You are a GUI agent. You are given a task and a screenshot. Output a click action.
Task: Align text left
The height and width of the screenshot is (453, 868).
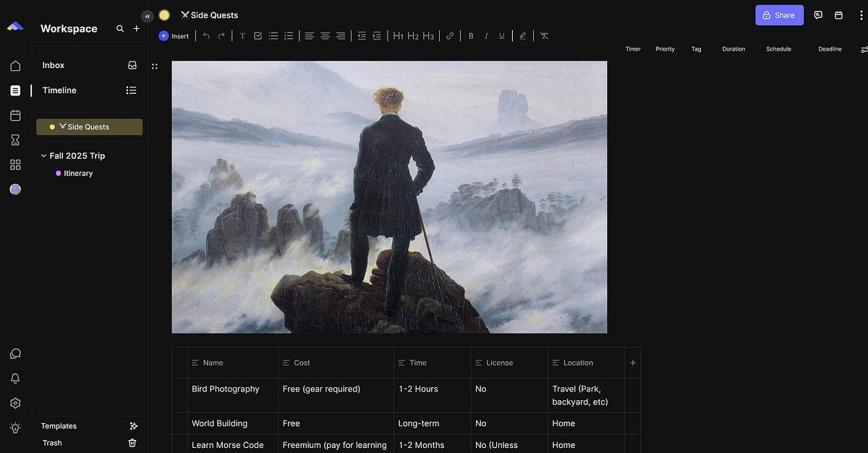pyautogui.click(x=310, y=36)
